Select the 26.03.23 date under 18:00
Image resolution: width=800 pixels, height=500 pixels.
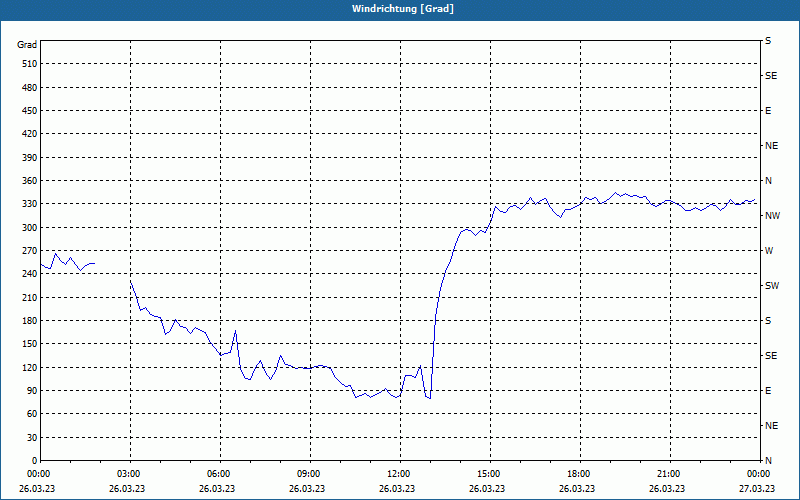point(577,489)
